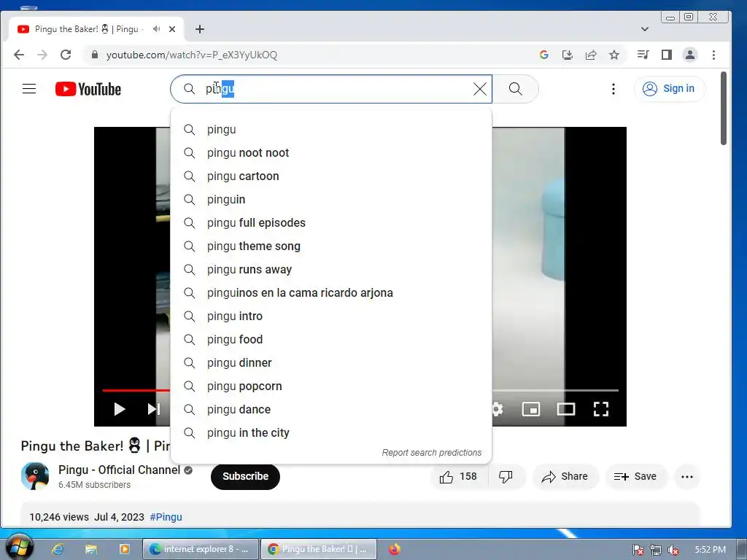Open more actions ellipsis below video
747x560 pixels.
(687, 477)
